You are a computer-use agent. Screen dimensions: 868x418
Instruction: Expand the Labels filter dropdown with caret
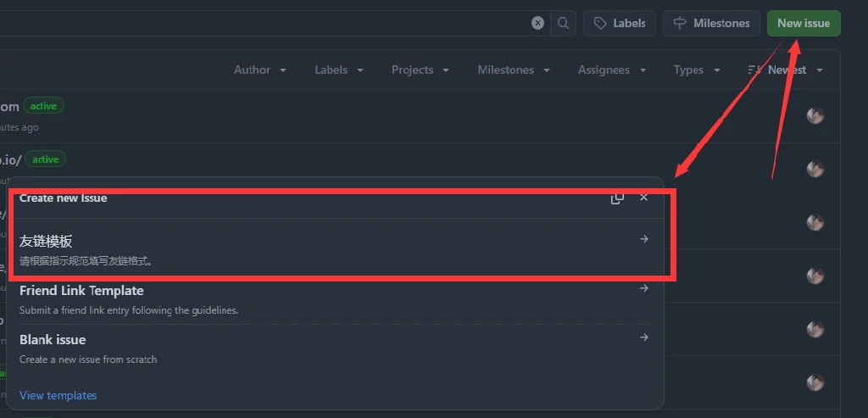(339, 70)
